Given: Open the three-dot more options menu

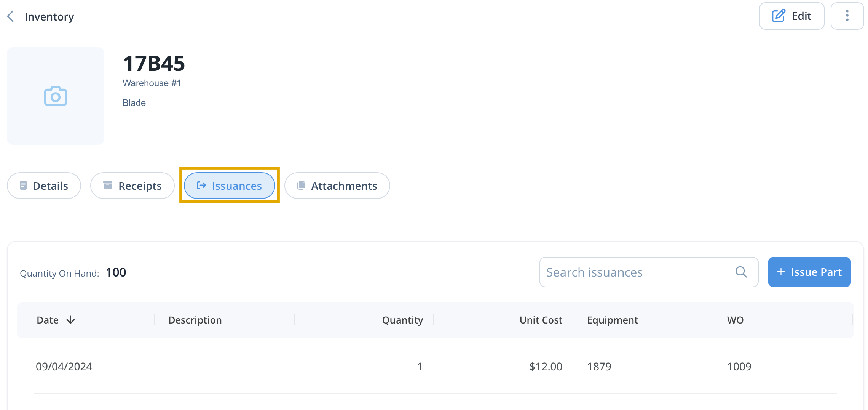Looking at the screenshot, I should click(847, 16).
